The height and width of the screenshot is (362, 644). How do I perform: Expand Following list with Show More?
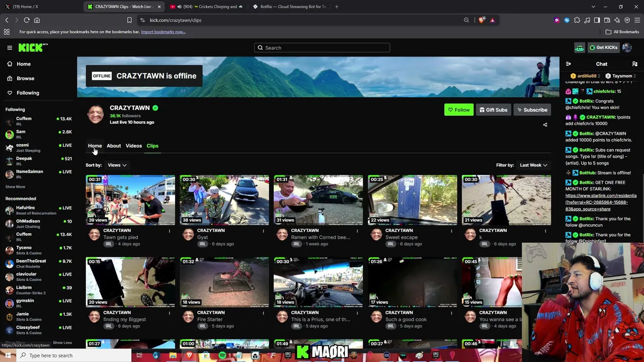[x=15, y=187]
